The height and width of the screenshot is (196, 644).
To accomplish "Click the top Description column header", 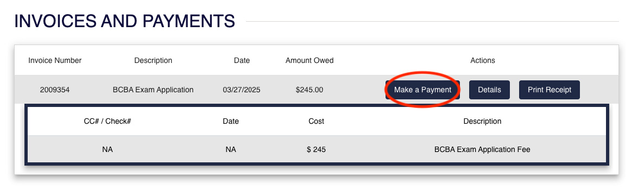I will 153,60.
